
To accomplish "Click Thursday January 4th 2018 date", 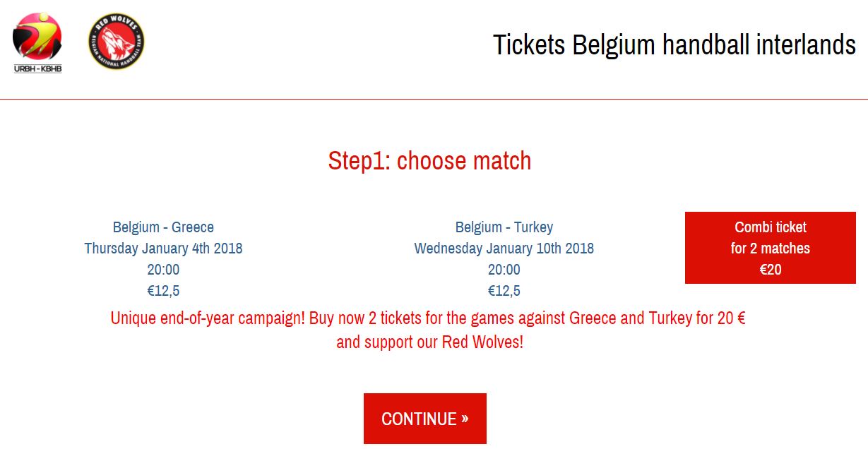I will (x=163, y=249).
